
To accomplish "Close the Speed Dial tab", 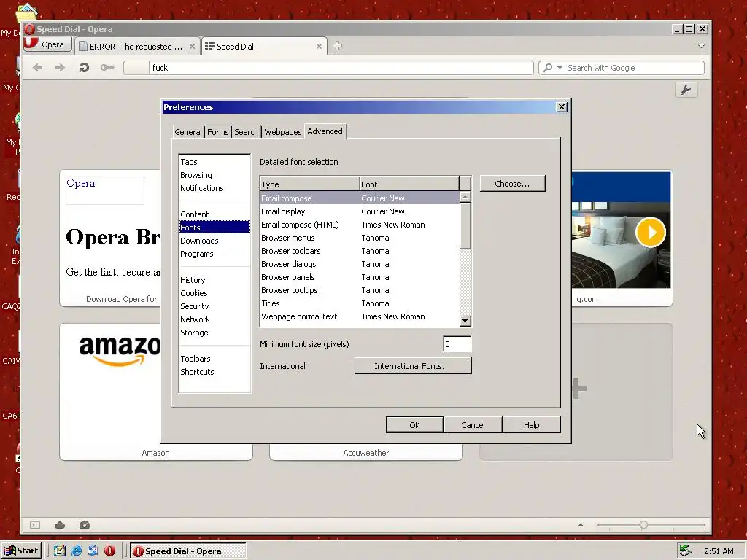I will coord(320,46).
